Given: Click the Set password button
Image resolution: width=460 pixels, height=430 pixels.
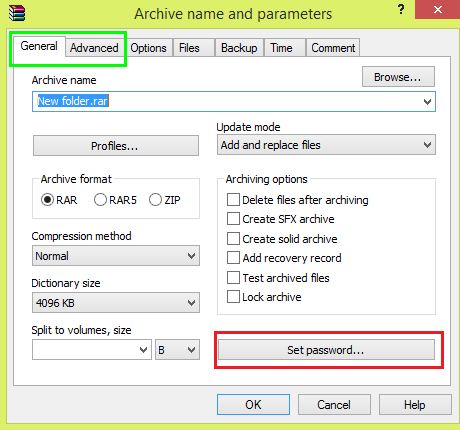Looking at the screenshot, I should [326, 350].
